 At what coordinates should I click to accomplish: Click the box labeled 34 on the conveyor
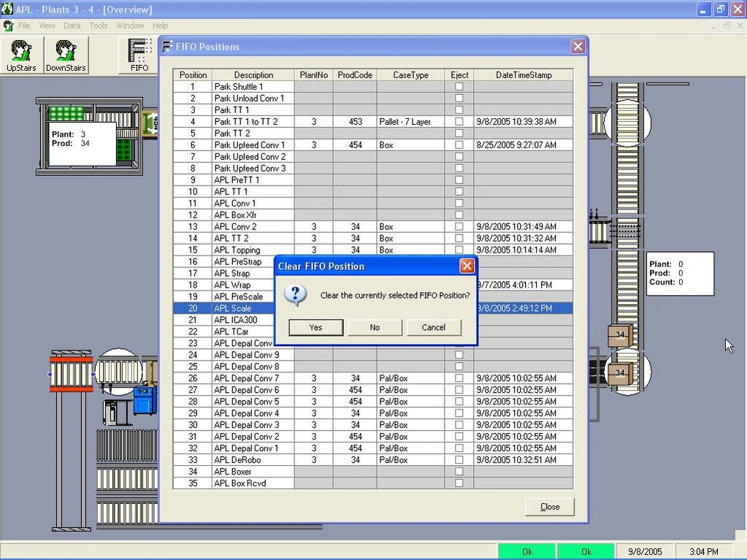coord(618,335)
